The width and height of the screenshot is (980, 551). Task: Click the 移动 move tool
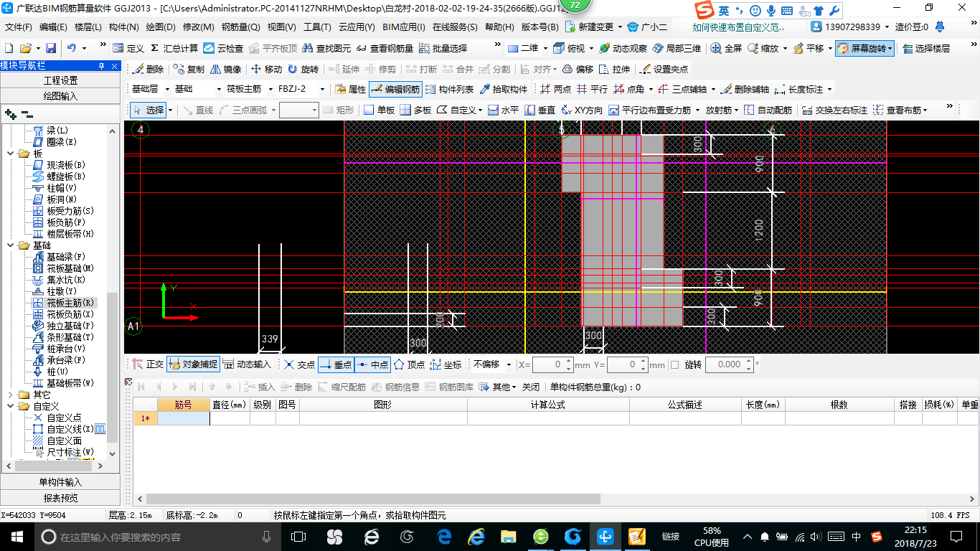266,69
